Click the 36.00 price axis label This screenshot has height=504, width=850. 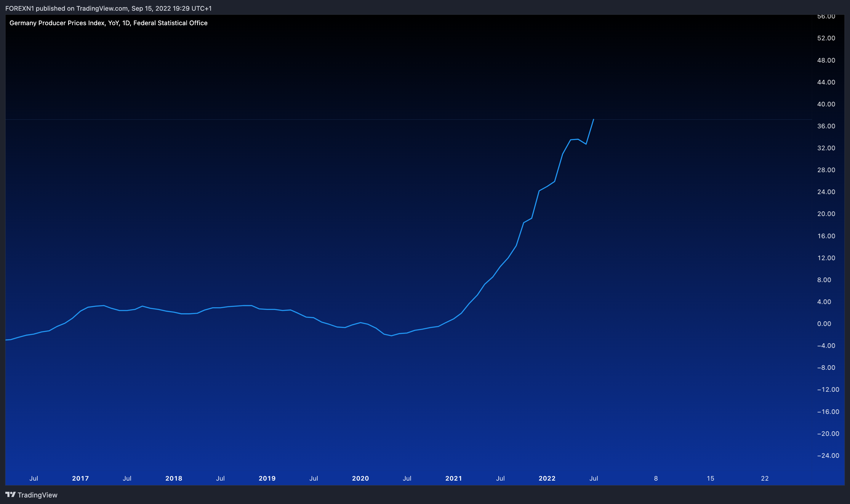tap(826, 126)
